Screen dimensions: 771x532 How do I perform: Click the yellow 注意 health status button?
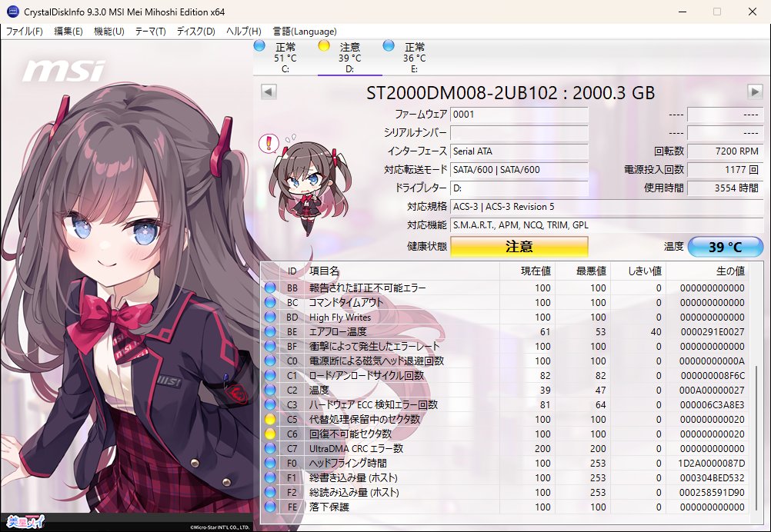[x=519, y=247]
